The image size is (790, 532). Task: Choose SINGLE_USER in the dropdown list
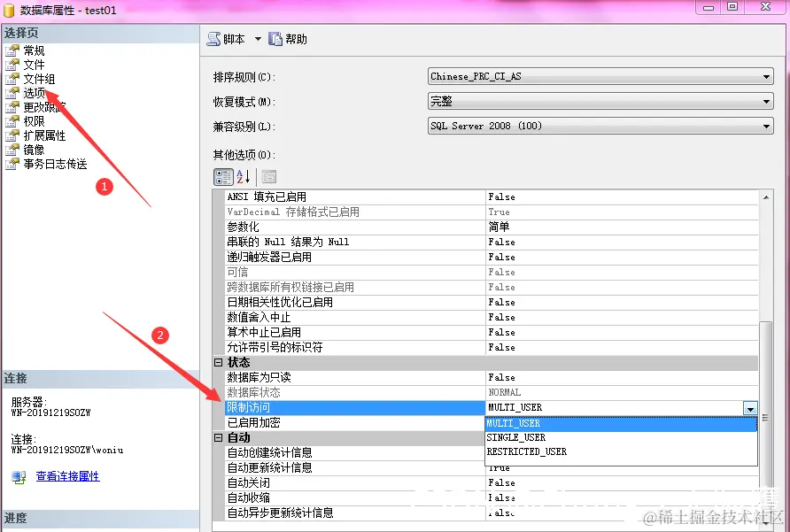point(621,438)
